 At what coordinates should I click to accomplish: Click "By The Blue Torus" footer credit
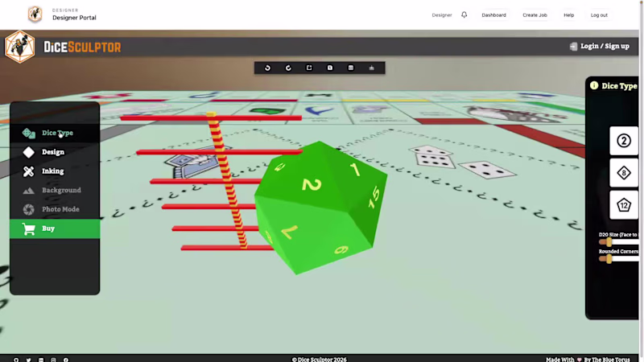tap(607, 360)
